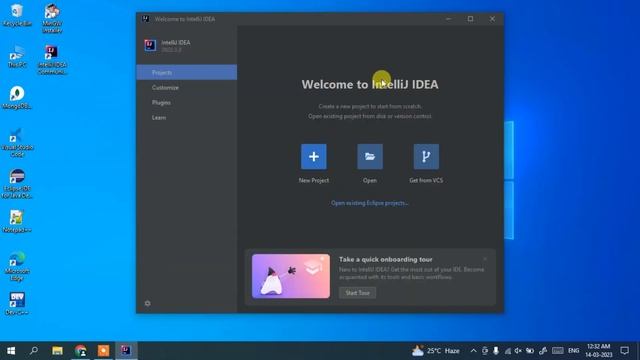
Task: Select the Dev-C++ desktop icon
Action: [17, 304]
